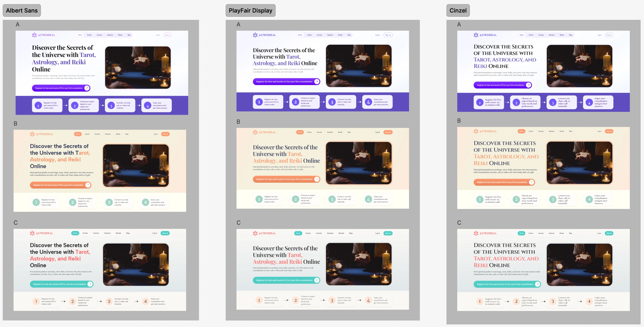Click Astroideal star logo in Cinzel frame C
Image resolution: width=644 pixels, height=327 pixels.
[476, 233]
